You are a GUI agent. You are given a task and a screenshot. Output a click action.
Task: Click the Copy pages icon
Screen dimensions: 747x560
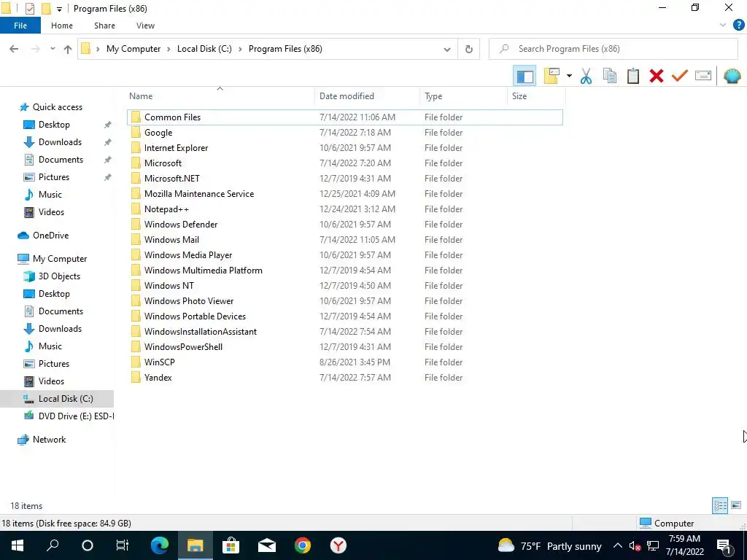610,76
